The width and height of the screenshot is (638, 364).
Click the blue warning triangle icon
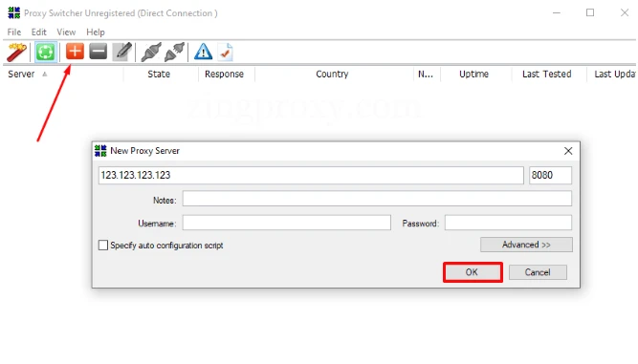point(203,52)
